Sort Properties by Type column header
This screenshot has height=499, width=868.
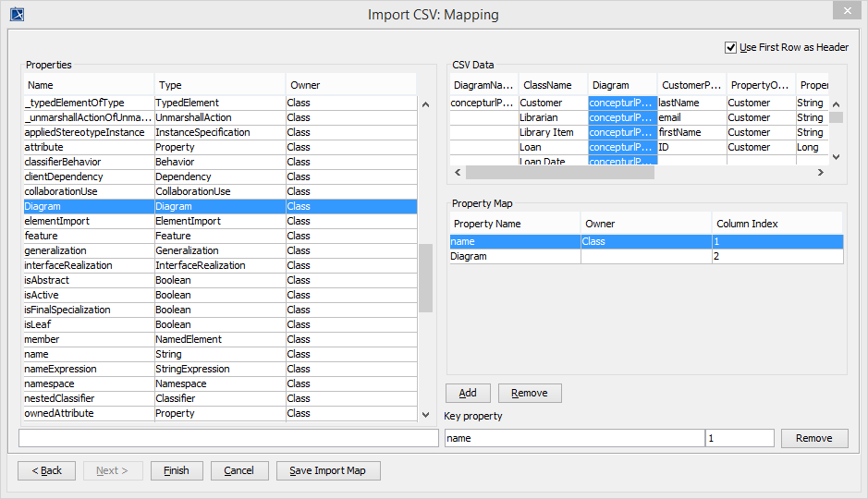(x=218, y=85)
